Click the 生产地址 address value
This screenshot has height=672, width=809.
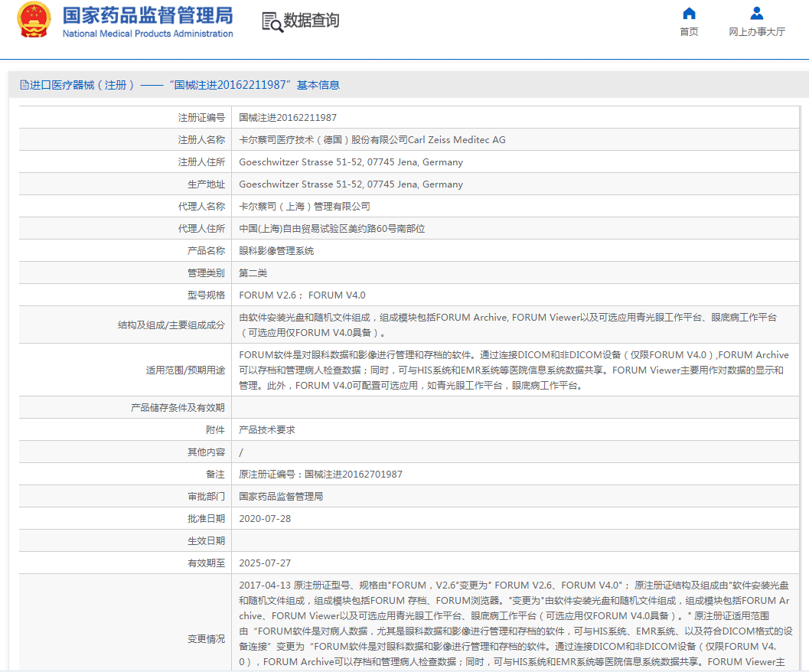pos(351,184)
